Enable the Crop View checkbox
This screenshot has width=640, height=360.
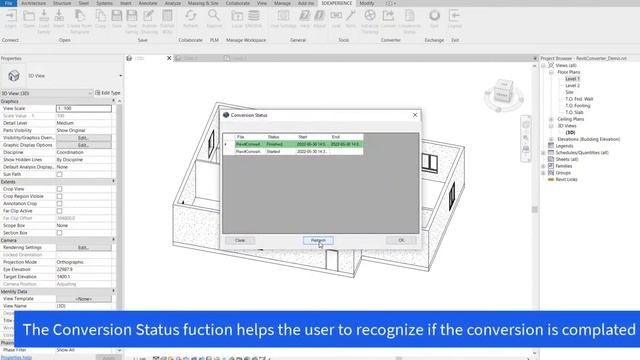click(x=60, y=189)
